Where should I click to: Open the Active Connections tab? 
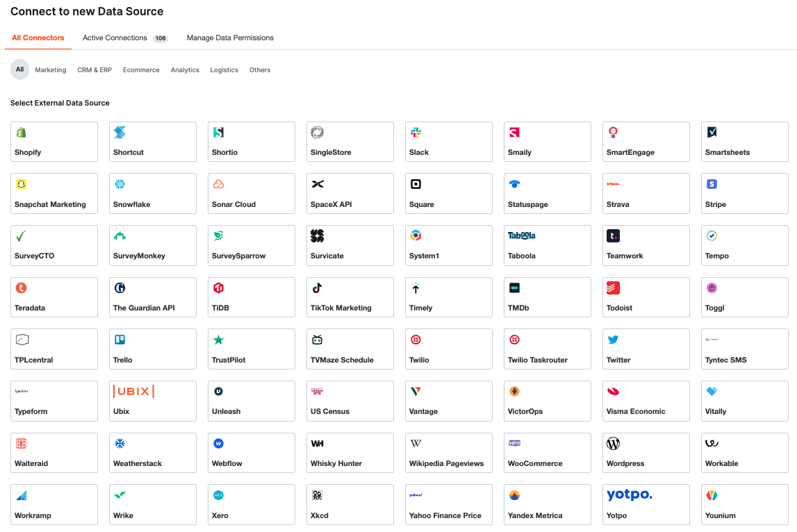[125, 38]
